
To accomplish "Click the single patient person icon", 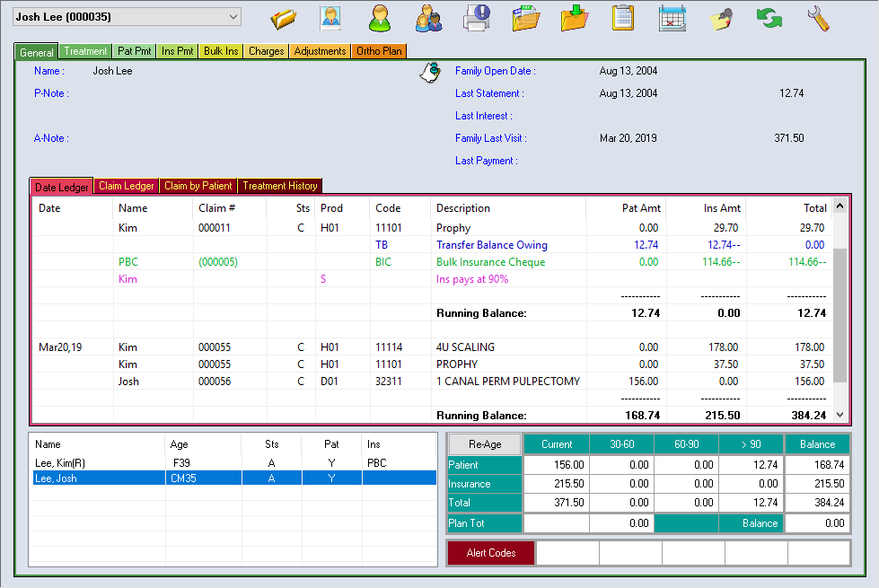I will point(380,18).
